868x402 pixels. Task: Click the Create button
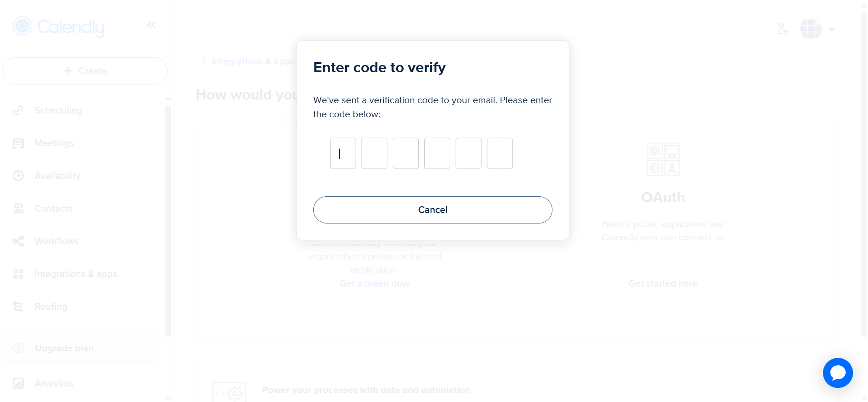pyautogui.click(x=85, y=71)
